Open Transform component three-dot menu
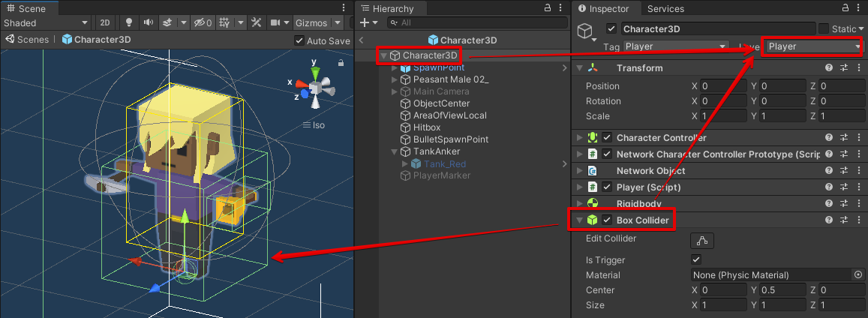The height and width of the screenshot is (318, 868). [859, 67]
